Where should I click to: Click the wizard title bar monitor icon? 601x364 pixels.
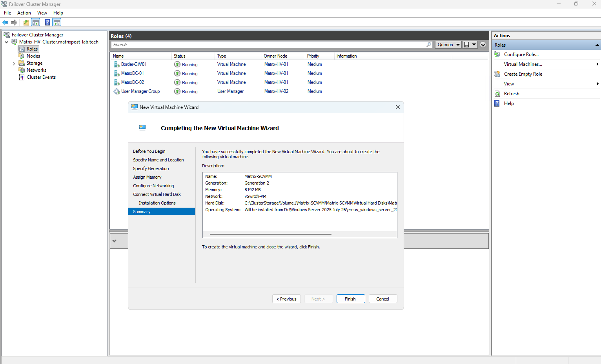tap(135, 107)
